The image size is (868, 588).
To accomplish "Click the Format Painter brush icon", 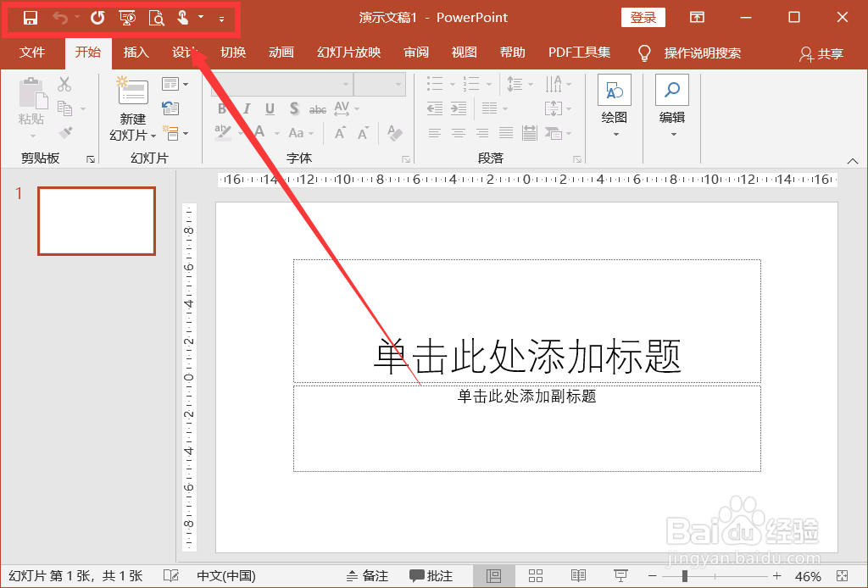I will 65,133.
